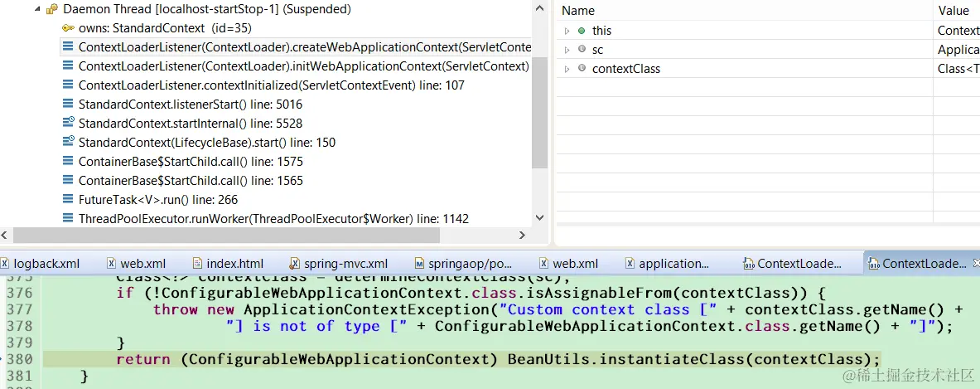This screenshot has height=389, width=980.
Task: Click Spring config icon on spring-mvc.xml tab
Action: [295, 263]
